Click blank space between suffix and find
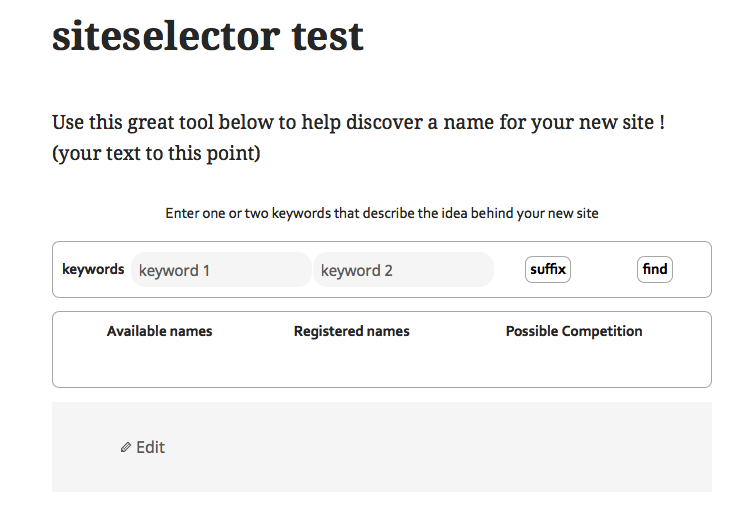Viewport: 755px width, 515px height. (604, 269)
